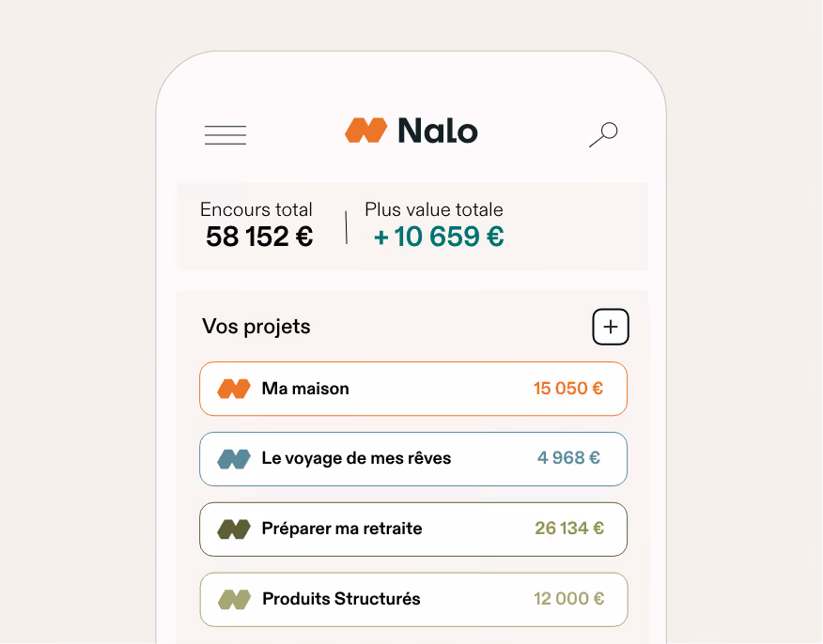823x644 pixels.
Task: Click the Encours total 58 152 € figure
Action: point(259,237)
